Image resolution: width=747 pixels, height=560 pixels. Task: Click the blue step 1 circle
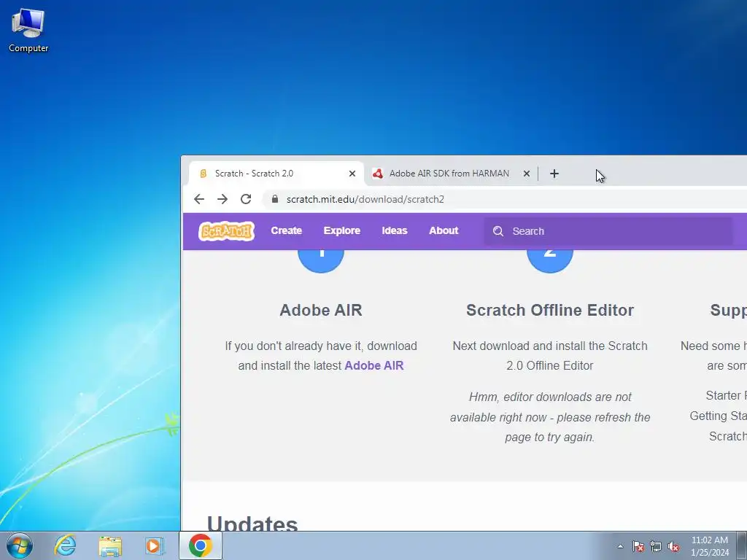click(321, 261)
